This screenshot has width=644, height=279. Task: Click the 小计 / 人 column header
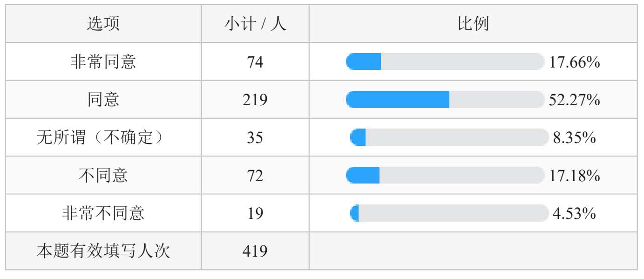[255, 24]
